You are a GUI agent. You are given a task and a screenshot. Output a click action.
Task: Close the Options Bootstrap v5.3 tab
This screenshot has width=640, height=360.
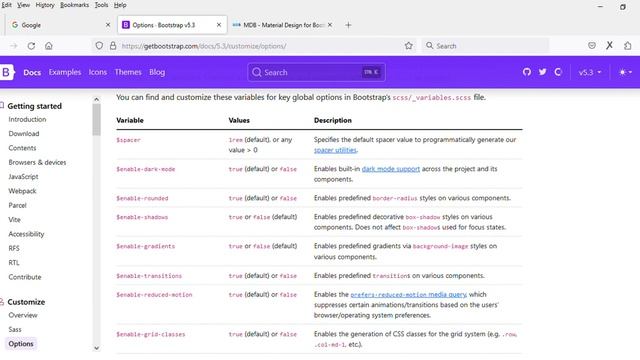tap(219, 25)
